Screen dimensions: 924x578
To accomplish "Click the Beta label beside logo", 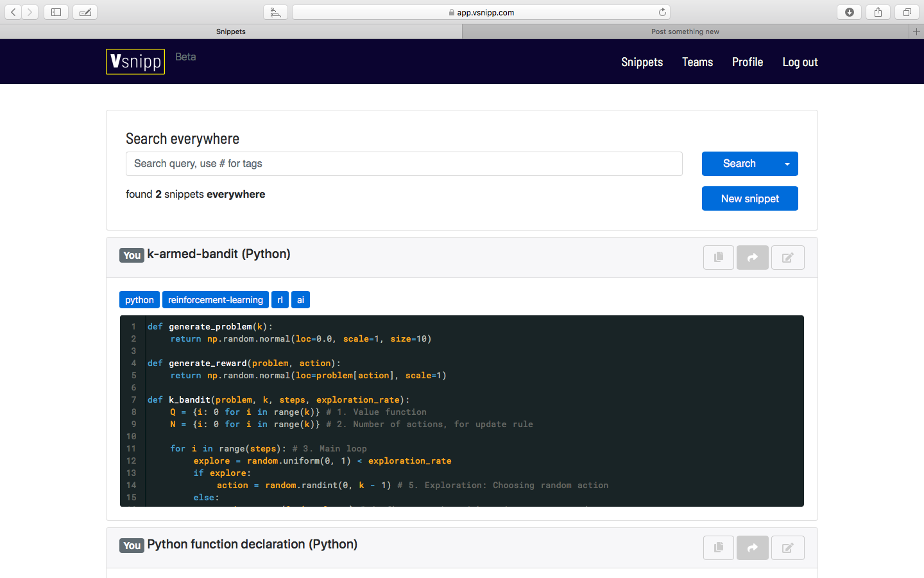I will pos(185,57).
